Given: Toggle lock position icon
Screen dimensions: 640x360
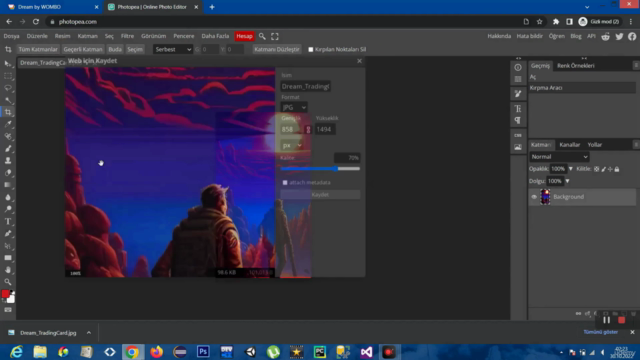Looking at the screenshot, I should coord(610,169).
